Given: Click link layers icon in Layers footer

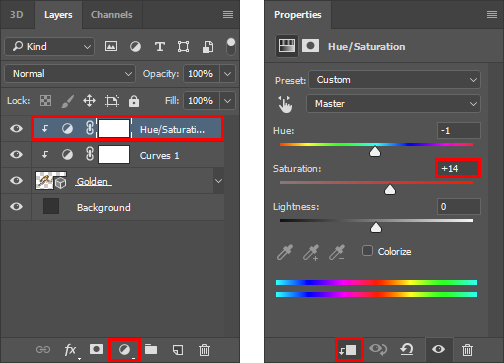Looking at the screenshot, I should click(43, 350).
